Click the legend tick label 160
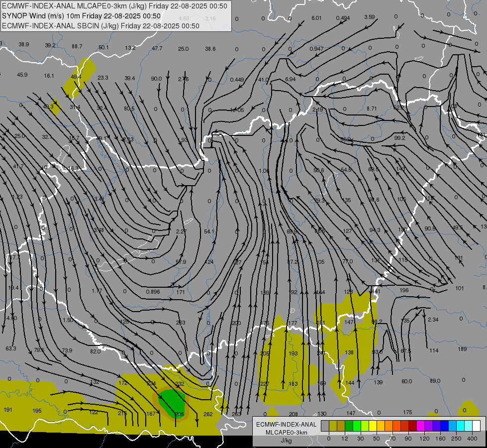 440,439
